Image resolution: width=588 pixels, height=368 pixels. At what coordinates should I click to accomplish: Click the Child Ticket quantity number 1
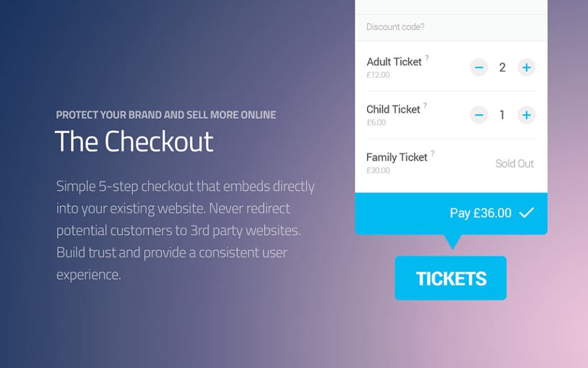click(502, 115)
